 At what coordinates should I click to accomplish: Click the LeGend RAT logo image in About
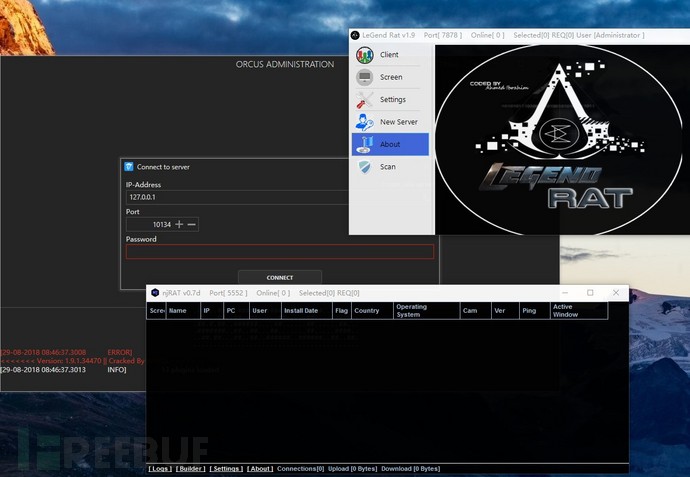559,140
